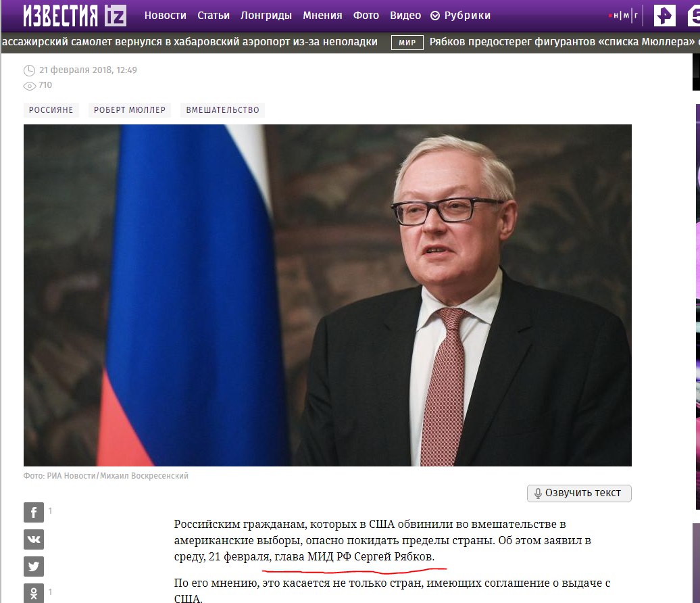
Task: Select the РОССИЯНЕ tag
Action: tap(51, 110)
